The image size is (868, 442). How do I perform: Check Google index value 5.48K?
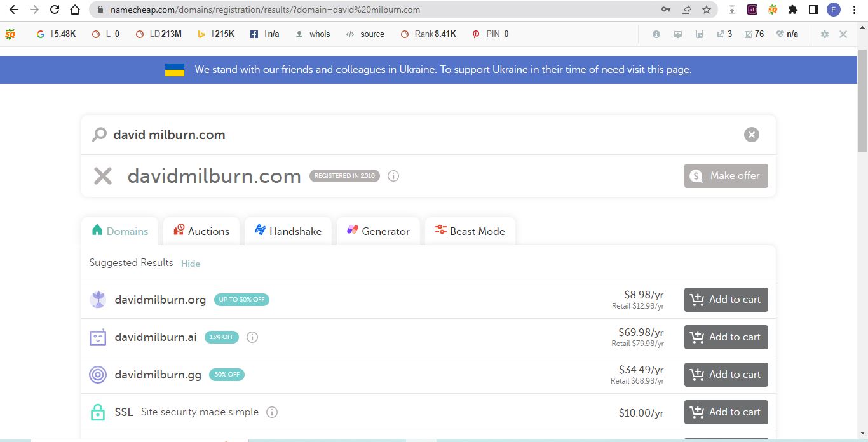click(57, 34)
